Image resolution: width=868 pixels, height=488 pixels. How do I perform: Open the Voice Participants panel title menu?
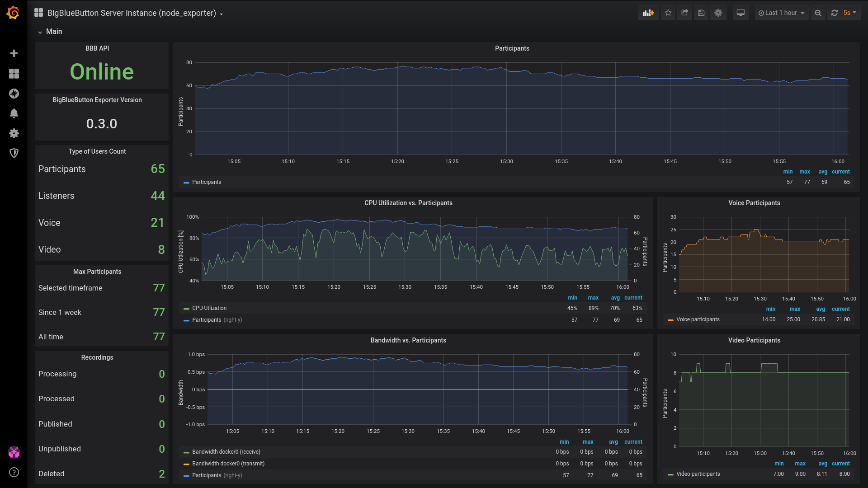click(754, 203)
